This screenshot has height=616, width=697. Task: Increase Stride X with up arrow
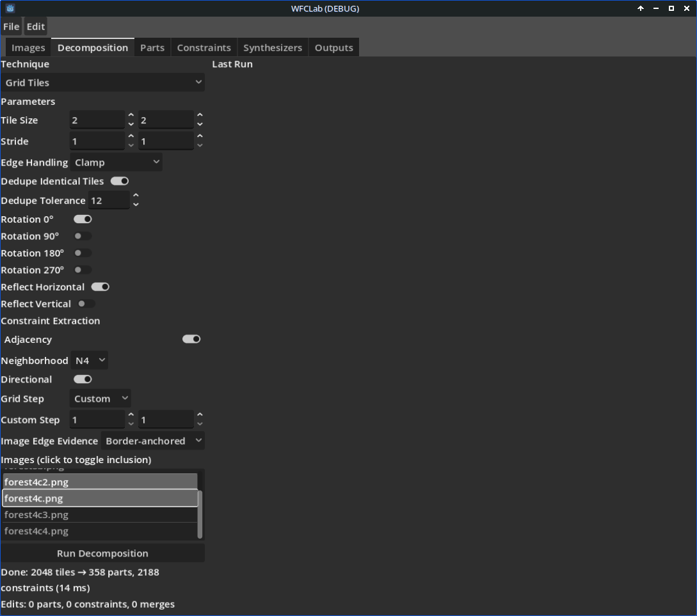pyautogui.click(x=131, y=136)
